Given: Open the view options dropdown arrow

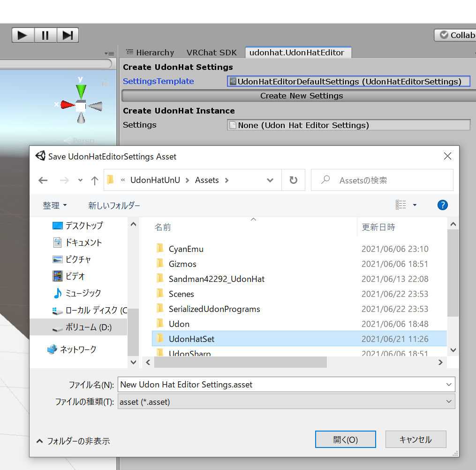Looking at the screenshot, I should (x=415, y=205).
